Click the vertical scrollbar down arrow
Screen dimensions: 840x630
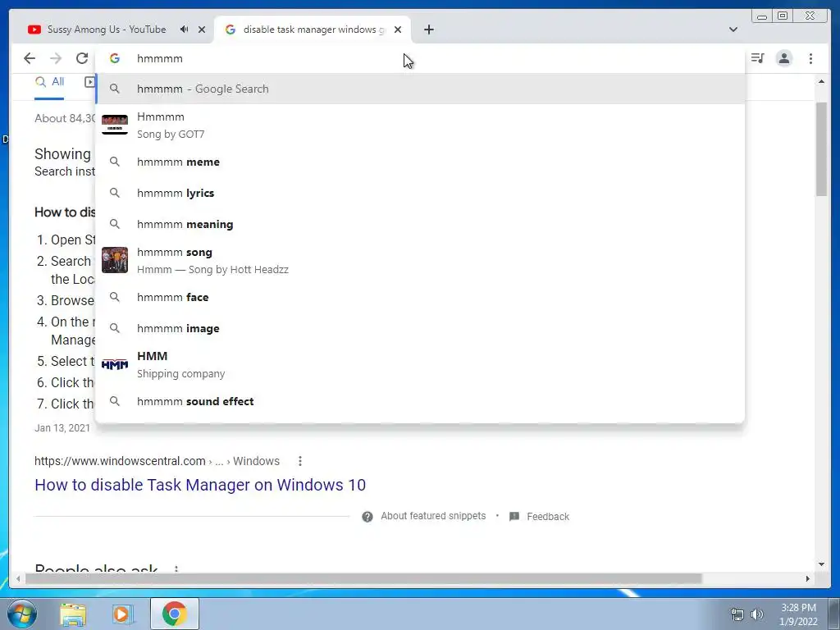click(x=821, y=564)
